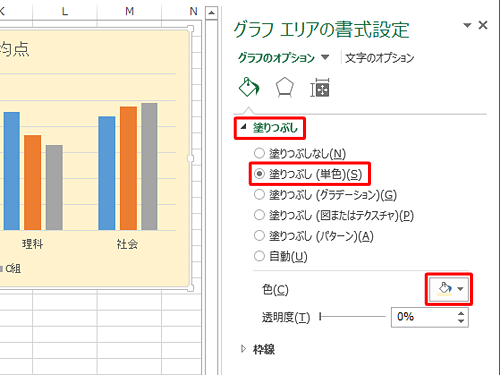Click the 理科 axis label

[x=32, y=244]
